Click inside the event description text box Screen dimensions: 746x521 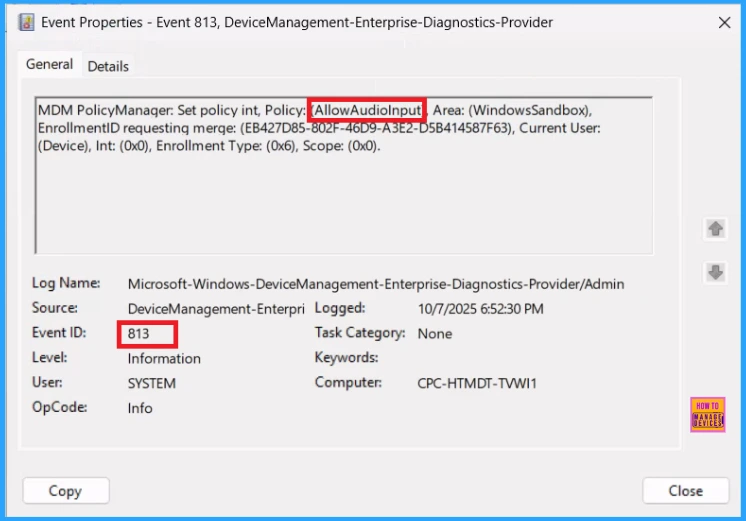(343, 200)
